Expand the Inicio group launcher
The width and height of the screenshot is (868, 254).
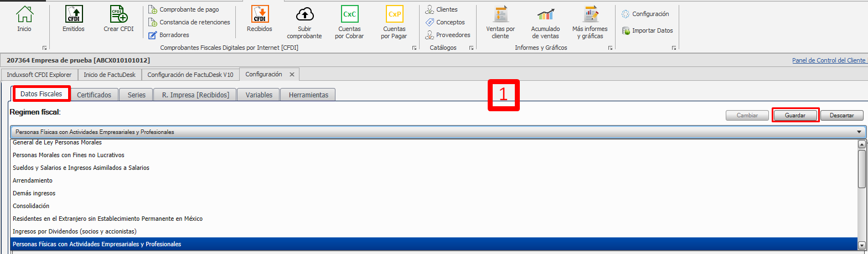[44, 48]
